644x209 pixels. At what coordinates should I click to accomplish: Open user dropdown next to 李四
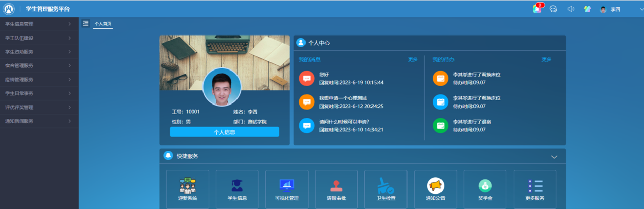coord(641,9)
